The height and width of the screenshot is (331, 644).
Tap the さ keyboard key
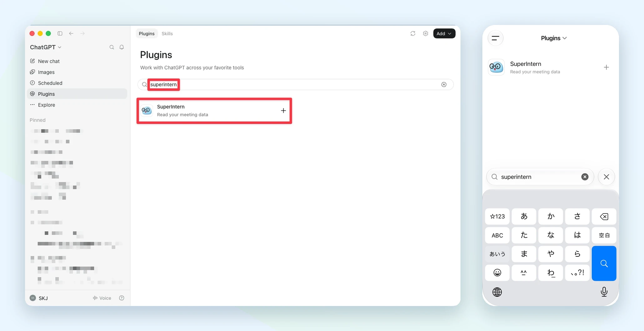click(577, 216)
